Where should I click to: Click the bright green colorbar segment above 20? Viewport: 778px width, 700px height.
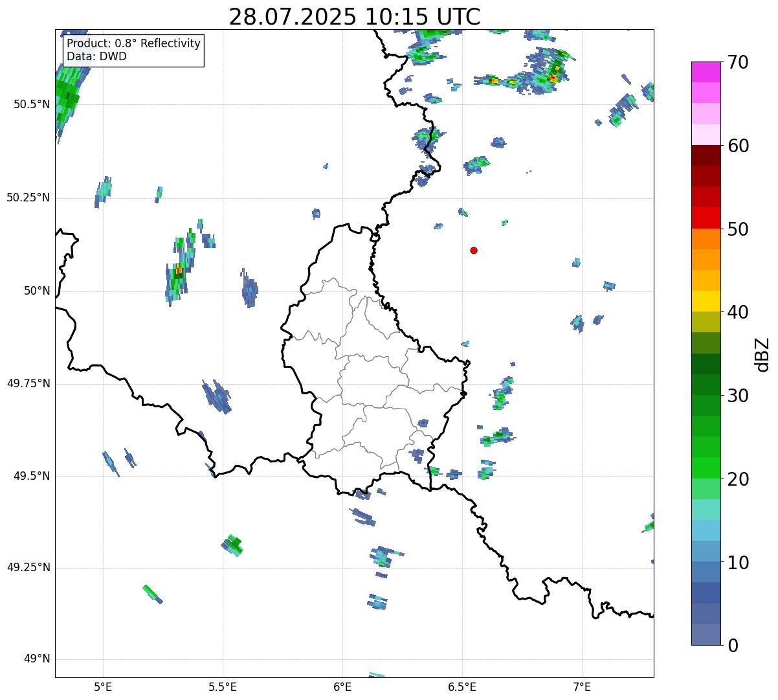click(x=706, y=468)
